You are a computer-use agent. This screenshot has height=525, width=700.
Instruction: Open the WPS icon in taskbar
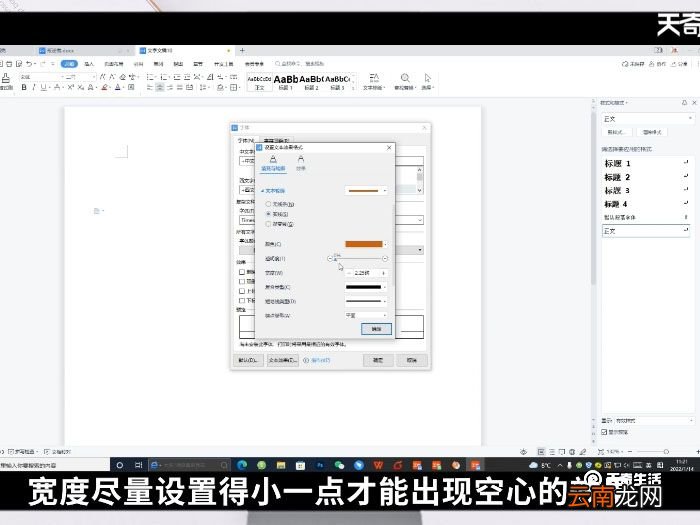(379, 465)
